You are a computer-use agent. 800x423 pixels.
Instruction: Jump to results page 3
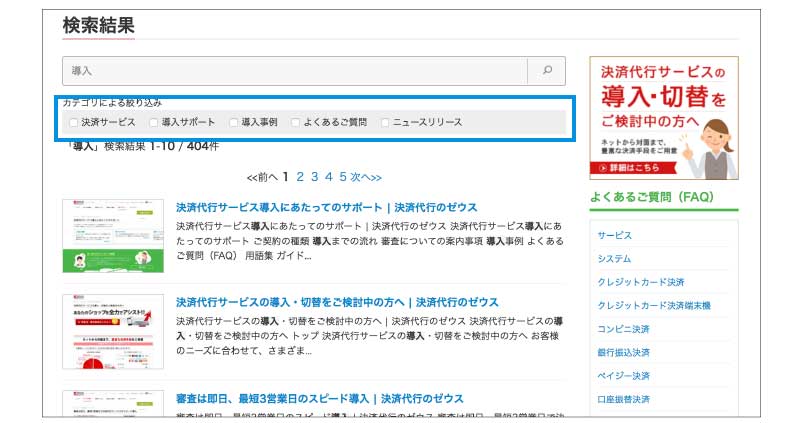pos(315,177)
